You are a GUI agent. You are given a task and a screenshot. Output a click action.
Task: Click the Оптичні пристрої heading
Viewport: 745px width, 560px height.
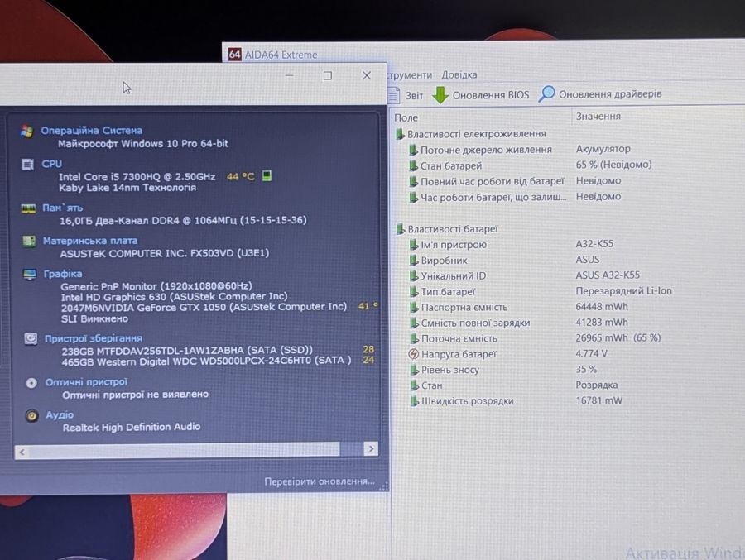click(86, 382)
